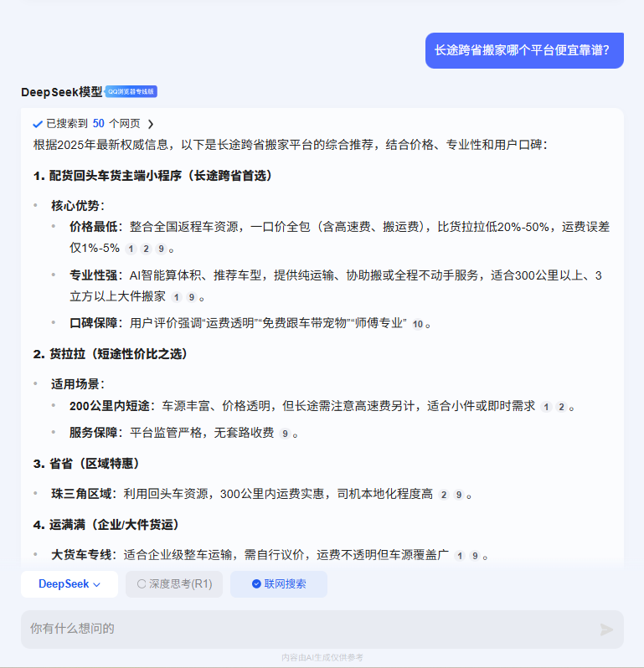Viewport: 644px width, 668px height.
Task: Open the DeepSeek model dropdown
Action: 70,584
